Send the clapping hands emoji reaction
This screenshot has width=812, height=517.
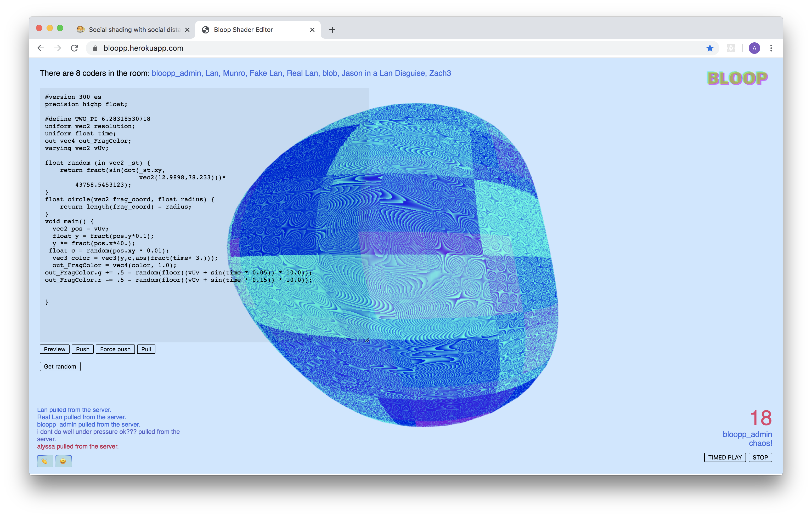coord(45,461)
